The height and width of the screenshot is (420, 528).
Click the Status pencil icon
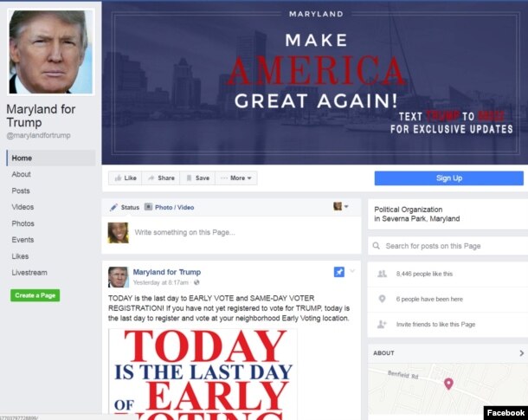[113, 207]
